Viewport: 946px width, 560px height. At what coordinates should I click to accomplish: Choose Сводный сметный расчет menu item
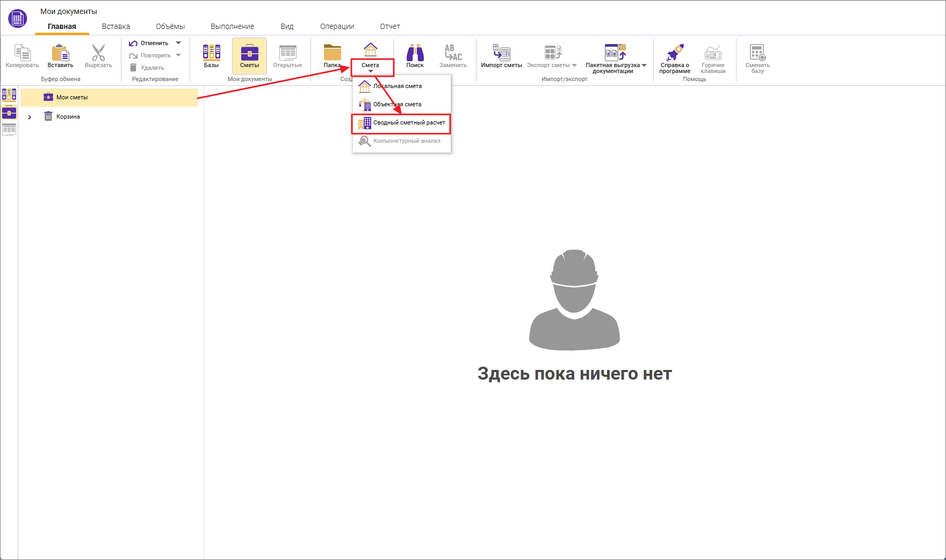(x=409, y=123)
